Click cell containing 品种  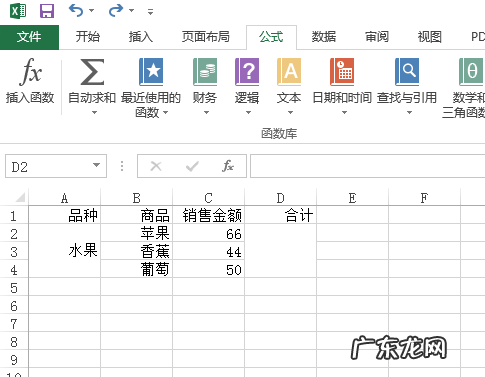(65, 215)
